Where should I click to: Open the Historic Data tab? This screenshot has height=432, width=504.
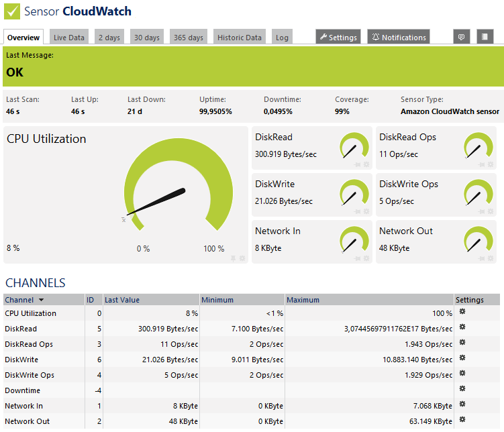[240, 38]
